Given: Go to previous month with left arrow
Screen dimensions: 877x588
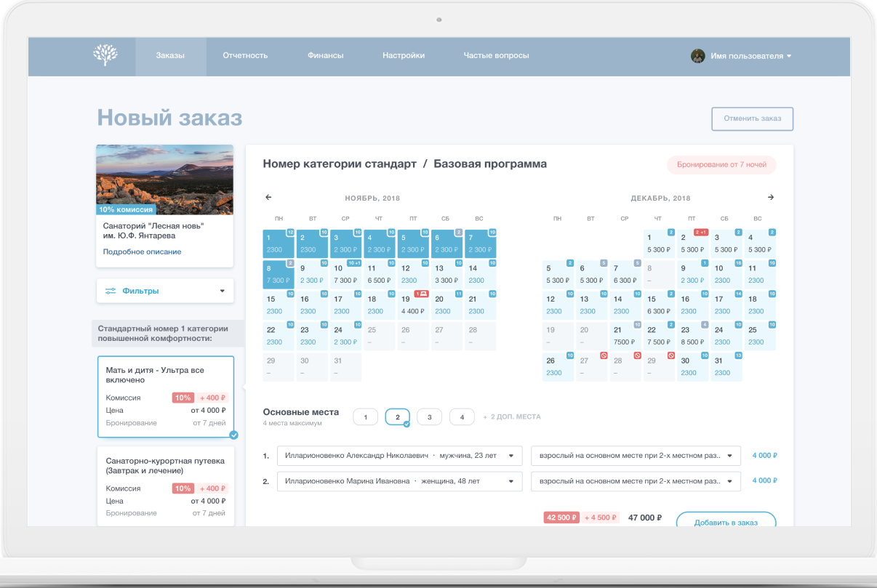Looking at the screenshot, I should [x=268, y=198].
